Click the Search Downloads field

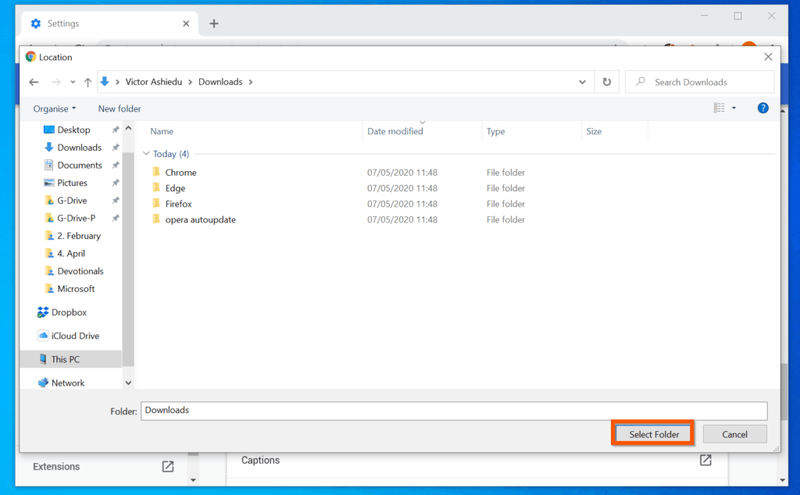point(699,82)
